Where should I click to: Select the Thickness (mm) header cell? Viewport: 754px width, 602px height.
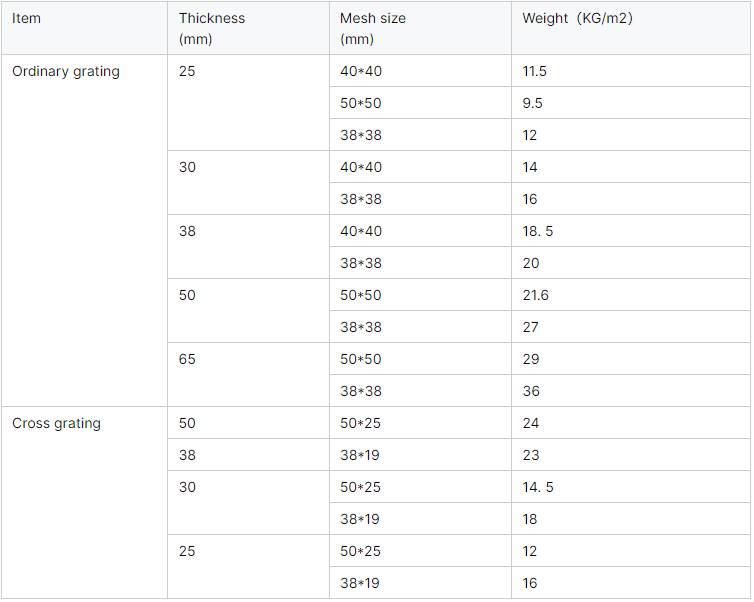tap(211, 28)
